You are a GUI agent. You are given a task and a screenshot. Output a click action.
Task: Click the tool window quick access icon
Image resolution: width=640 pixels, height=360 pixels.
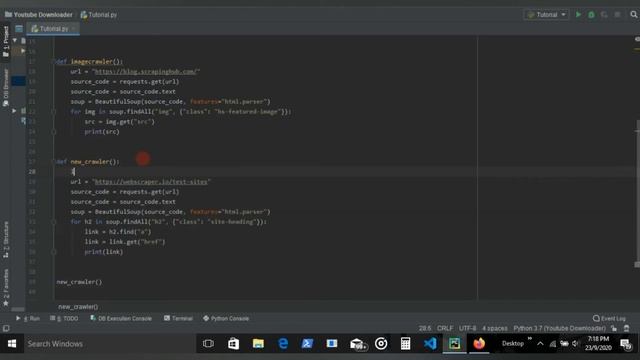point(6,328)
